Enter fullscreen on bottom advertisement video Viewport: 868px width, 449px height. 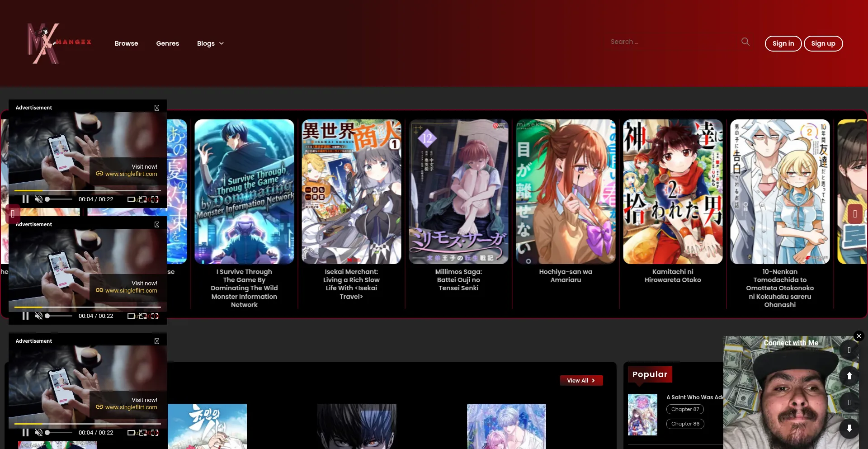155,433
